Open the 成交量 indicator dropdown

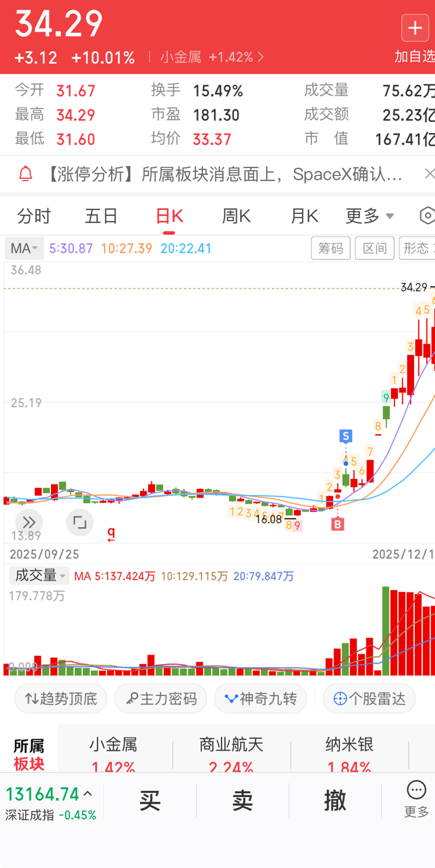click(39, 576)
